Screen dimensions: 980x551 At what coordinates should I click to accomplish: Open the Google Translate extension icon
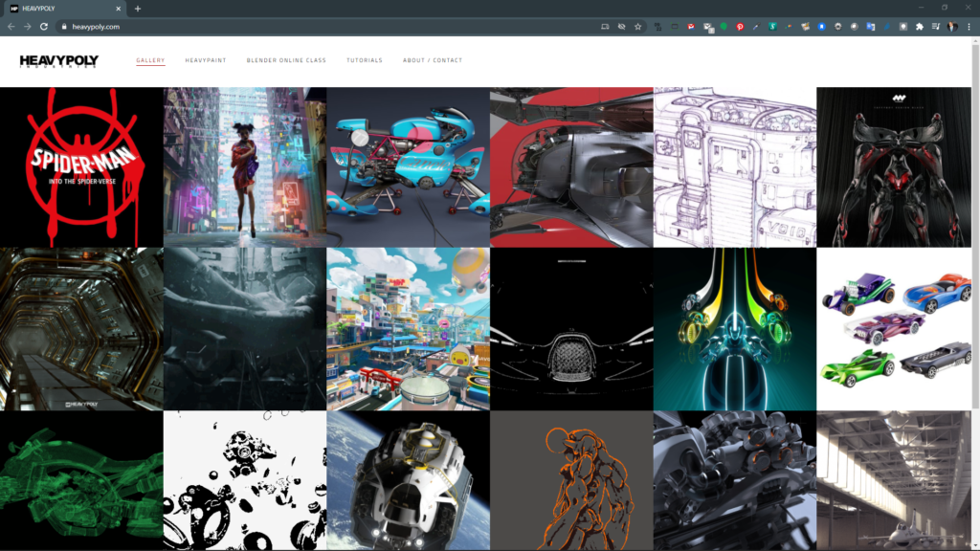[871, 27]
